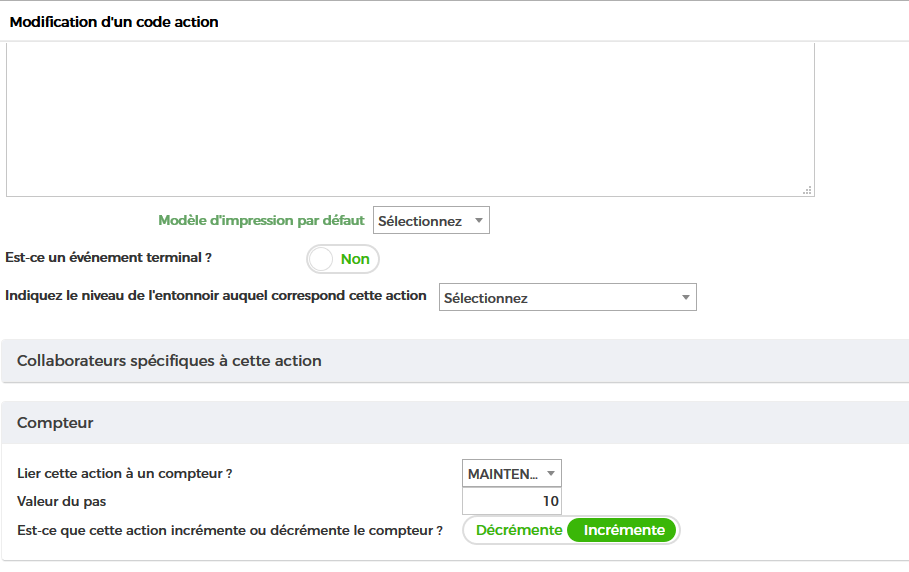This screenshot has height=572, width=909.
Task: Select the Décrémente option
Action: 519,530
